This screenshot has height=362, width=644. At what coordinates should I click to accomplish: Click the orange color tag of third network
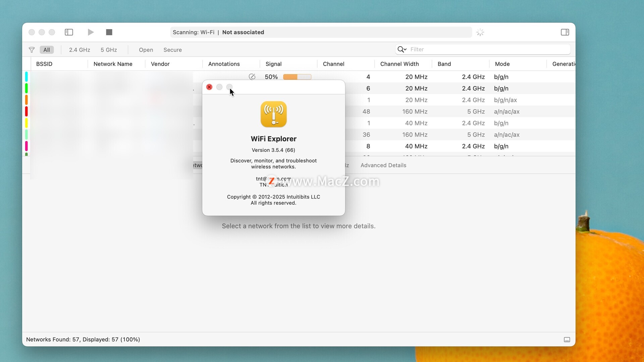(26, 100)
